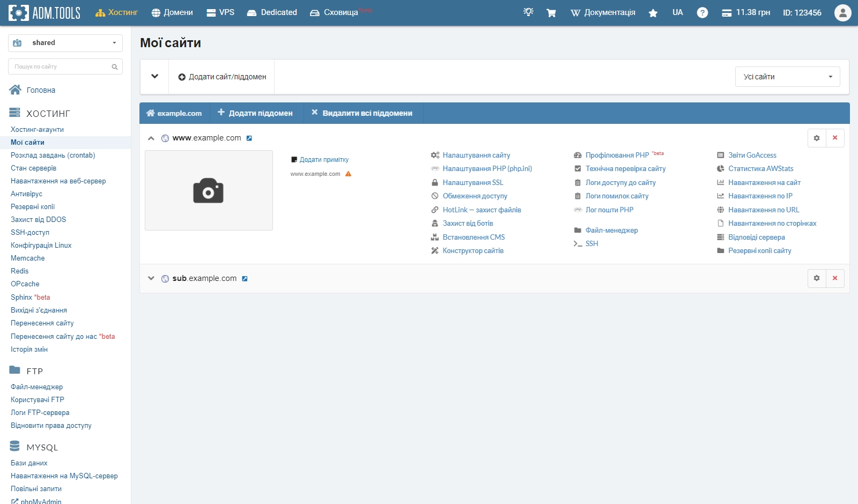Open the Домени menu
858x504 pixels.
click(x=172, y=12)
